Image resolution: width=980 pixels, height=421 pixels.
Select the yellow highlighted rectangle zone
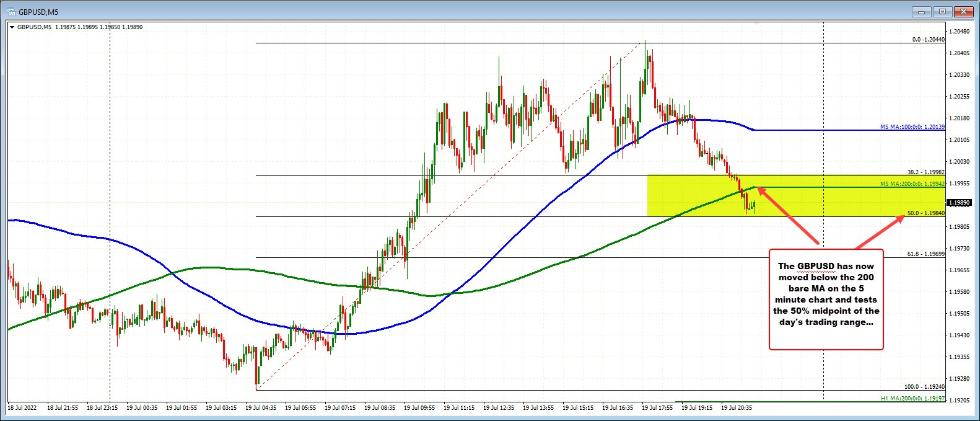coord(795,196)
